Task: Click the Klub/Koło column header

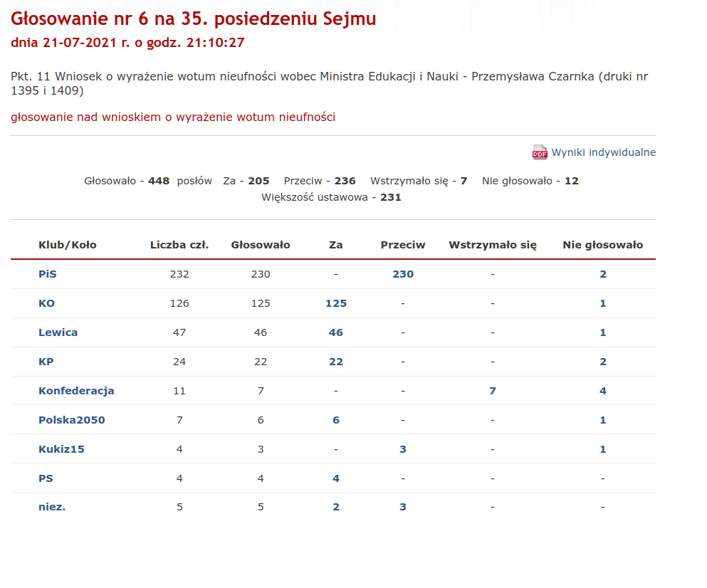Action: [x=68, y=245]
